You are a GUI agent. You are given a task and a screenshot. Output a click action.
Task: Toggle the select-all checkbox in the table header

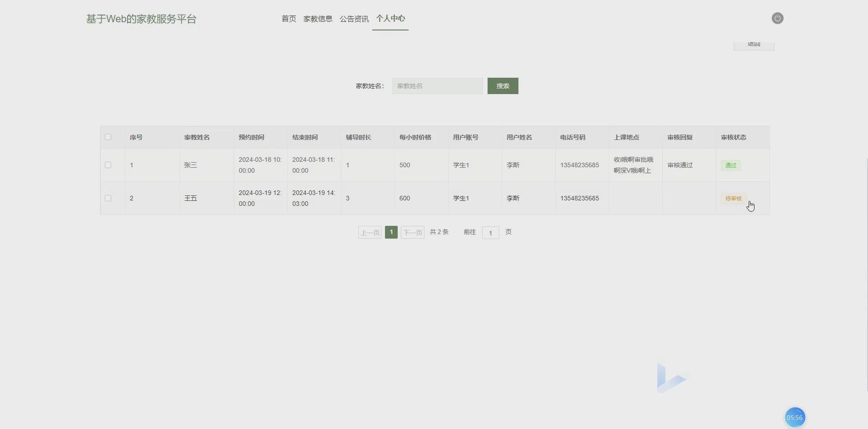(108, 137)
